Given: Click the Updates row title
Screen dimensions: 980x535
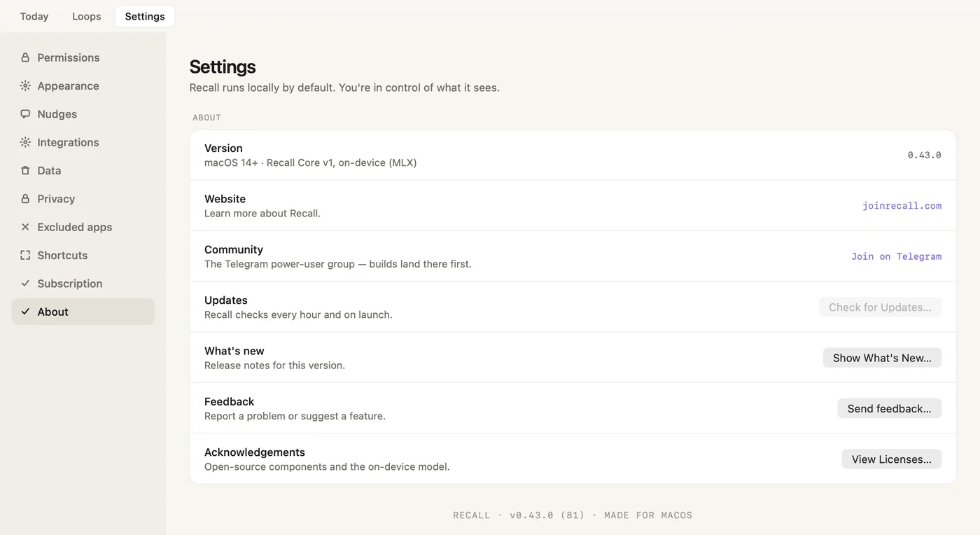Looking at the screenshot, I should (225, 300).
